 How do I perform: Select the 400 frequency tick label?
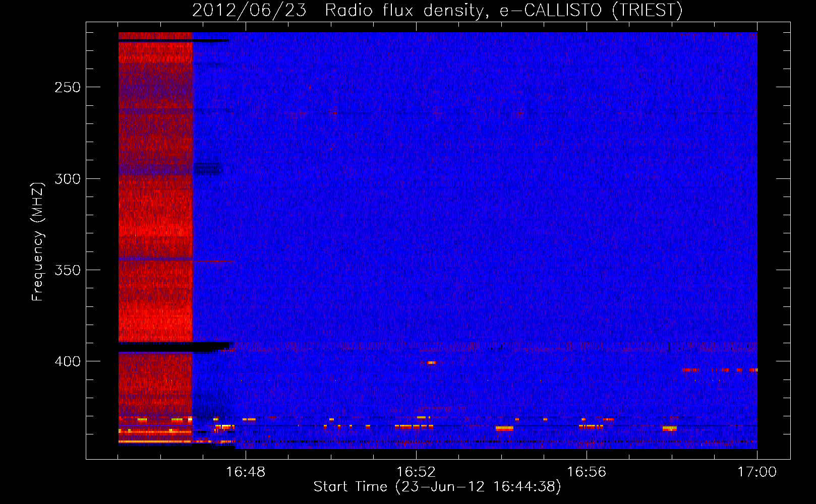(x=68, y=361)
